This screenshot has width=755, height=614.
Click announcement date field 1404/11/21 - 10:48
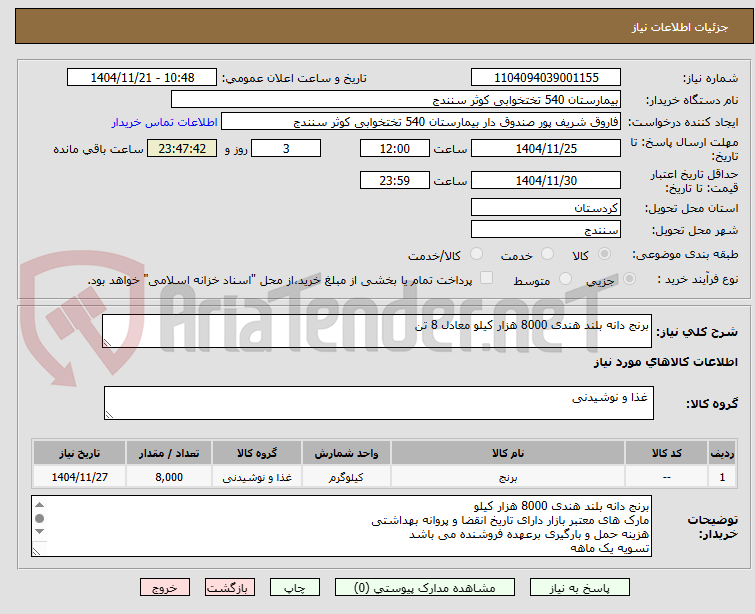pos(142,78)
